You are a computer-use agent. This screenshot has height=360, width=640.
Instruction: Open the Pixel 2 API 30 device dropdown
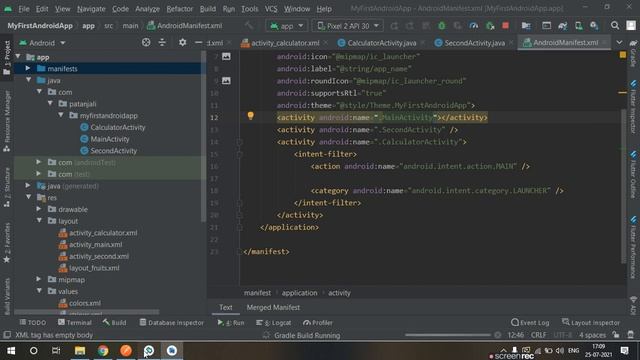point(348,26)
